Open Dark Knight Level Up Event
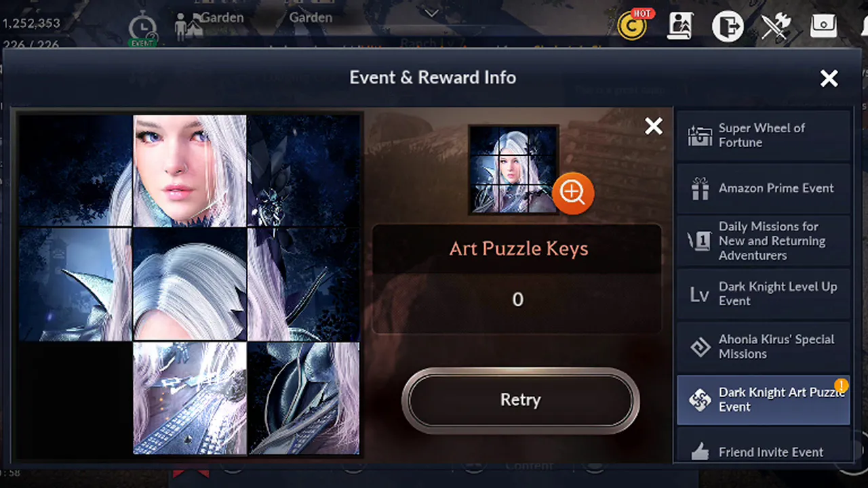 tap(764, 293)
